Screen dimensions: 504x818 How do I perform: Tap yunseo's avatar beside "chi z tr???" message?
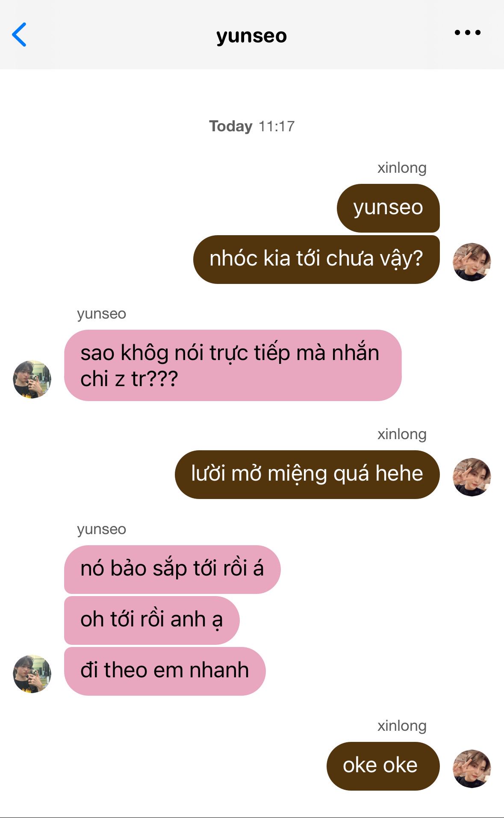32,379
